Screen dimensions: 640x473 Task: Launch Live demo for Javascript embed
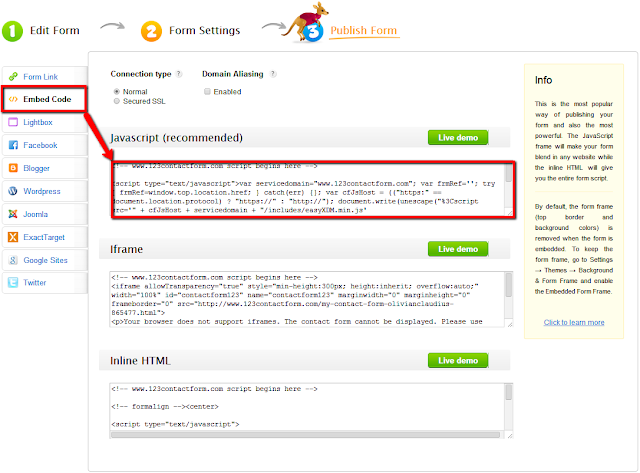458,138
